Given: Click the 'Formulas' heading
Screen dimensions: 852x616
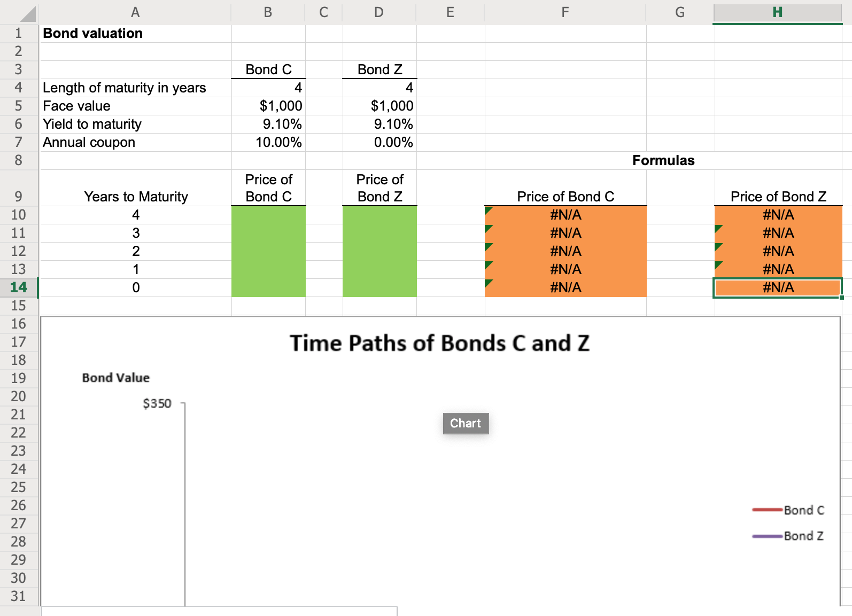Looking at the screenshot, I should (663, 160).
